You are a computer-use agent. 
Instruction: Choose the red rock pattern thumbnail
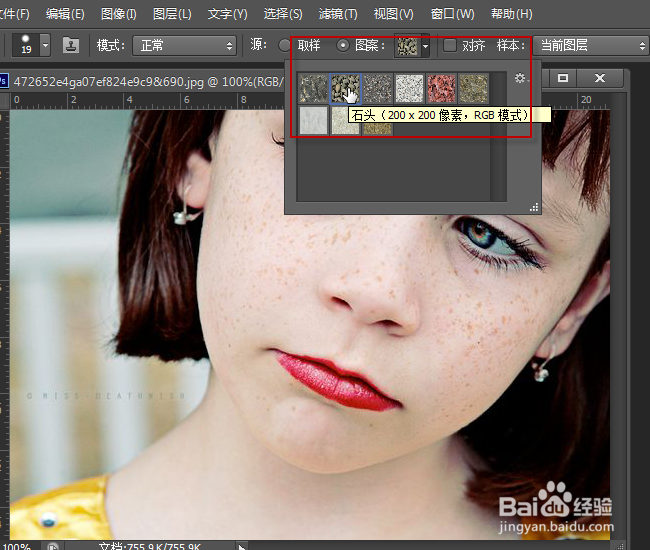coord(441,88)
